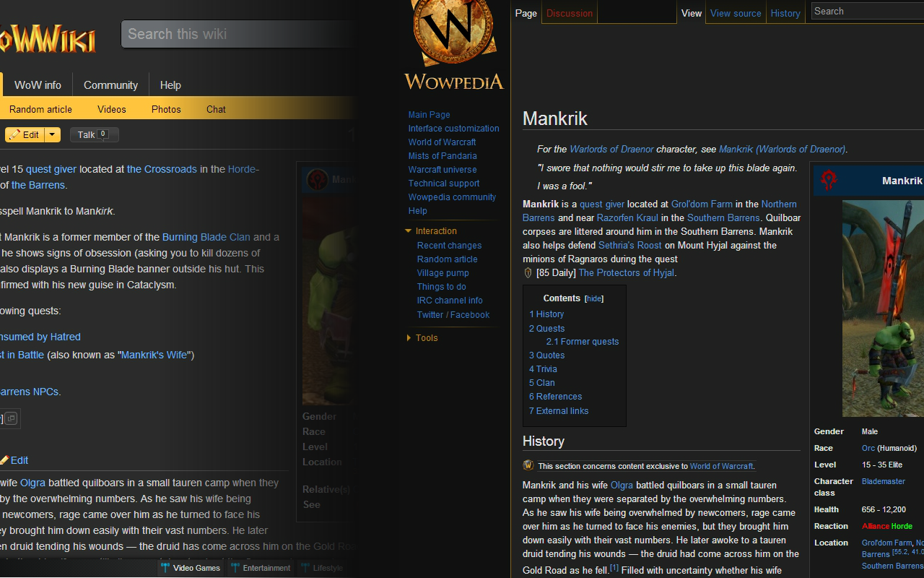Open Warcraft universe sidebar link
This screenshot has width=924, height=578.
coord(443,170)
